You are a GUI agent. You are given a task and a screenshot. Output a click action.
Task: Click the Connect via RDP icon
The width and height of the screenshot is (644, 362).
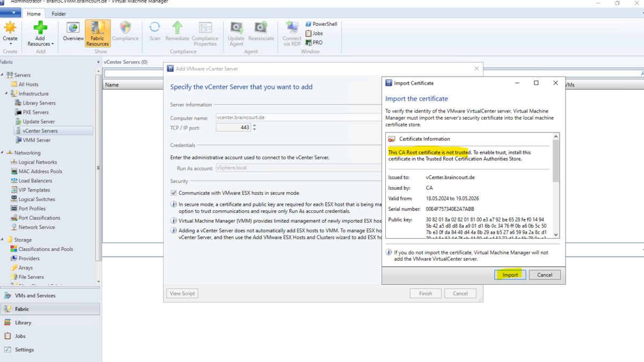click(x=291, y=32)
